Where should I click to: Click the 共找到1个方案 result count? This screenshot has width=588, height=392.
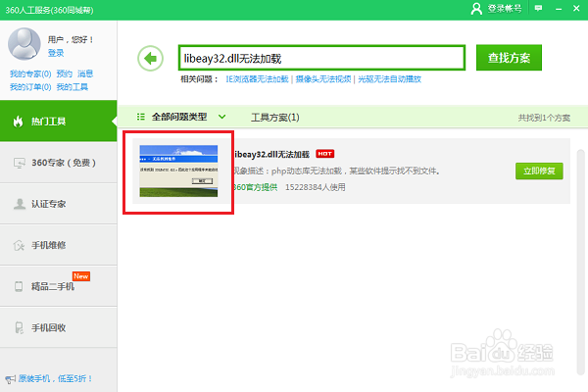544,118
